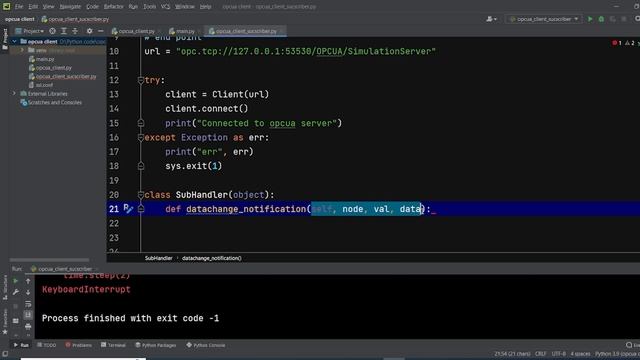Click the warnings triangle indicator in editor
Viewport: 640px width, 360px height.
(x=630, y=43)
